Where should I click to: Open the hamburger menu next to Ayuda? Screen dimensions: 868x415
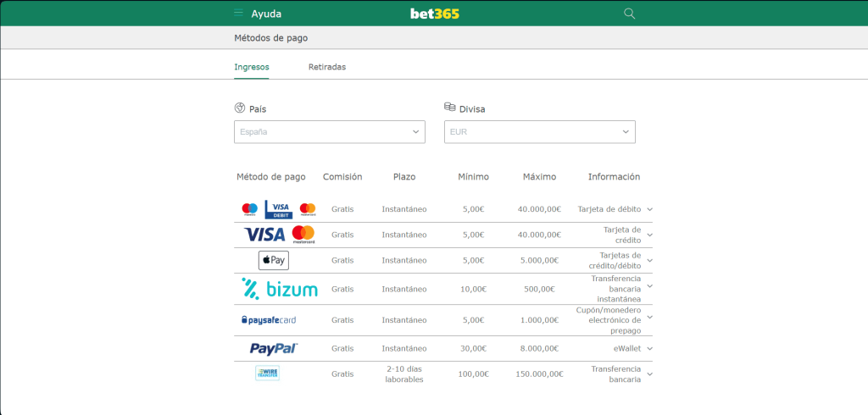(239, 14)
